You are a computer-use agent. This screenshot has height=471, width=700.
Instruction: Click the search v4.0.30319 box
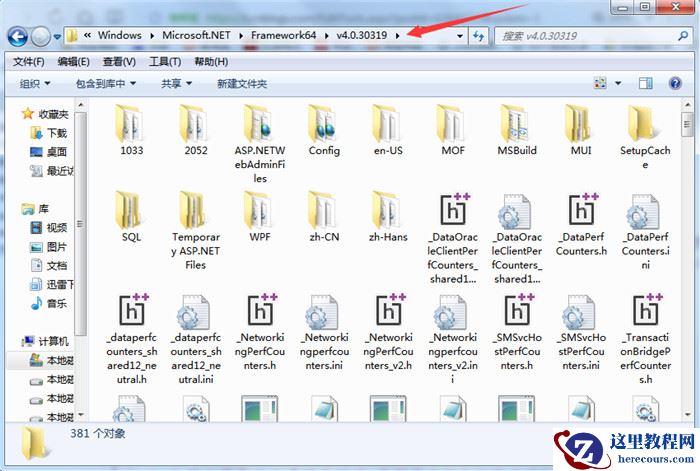point(594,36)
